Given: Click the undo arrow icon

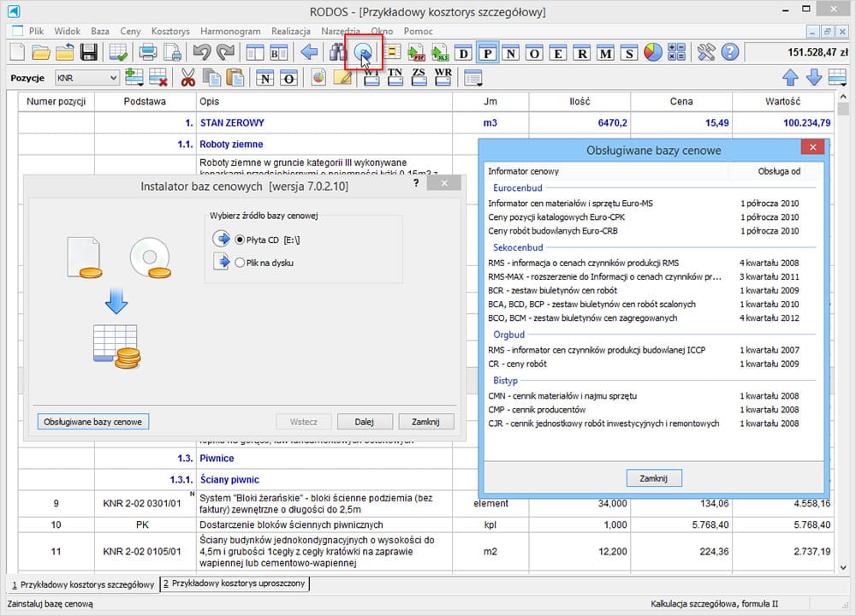Looking at the screenshot, I should pyautogui.click(x=202, y=53).
